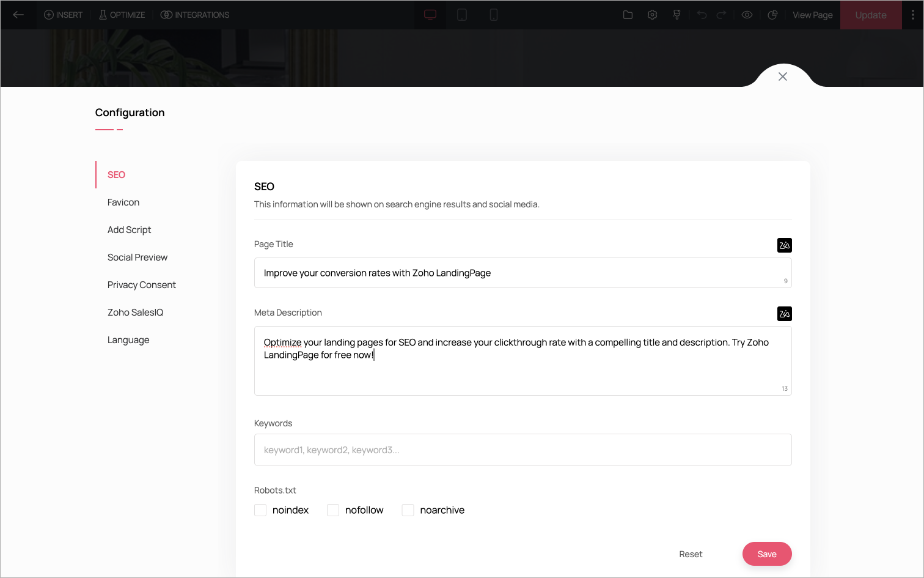924x578 pixels.
Task: Open page settings gear icon
Action: (653, 15)
